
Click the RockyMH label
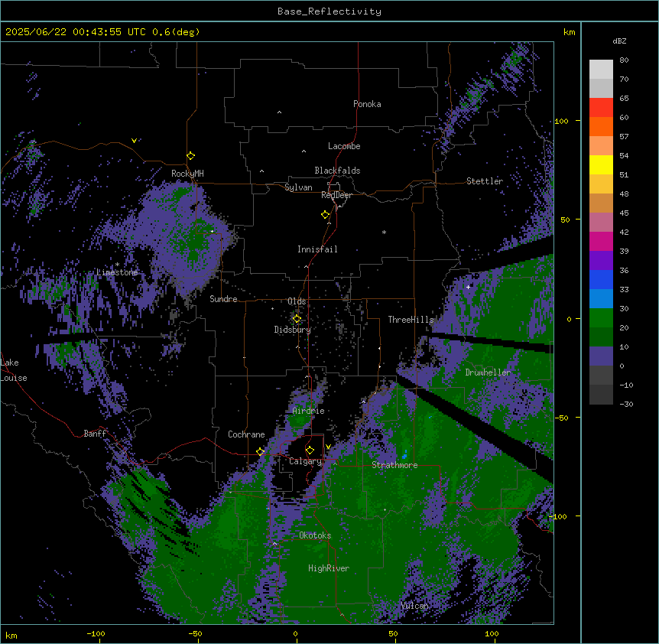tap(187, 174)
